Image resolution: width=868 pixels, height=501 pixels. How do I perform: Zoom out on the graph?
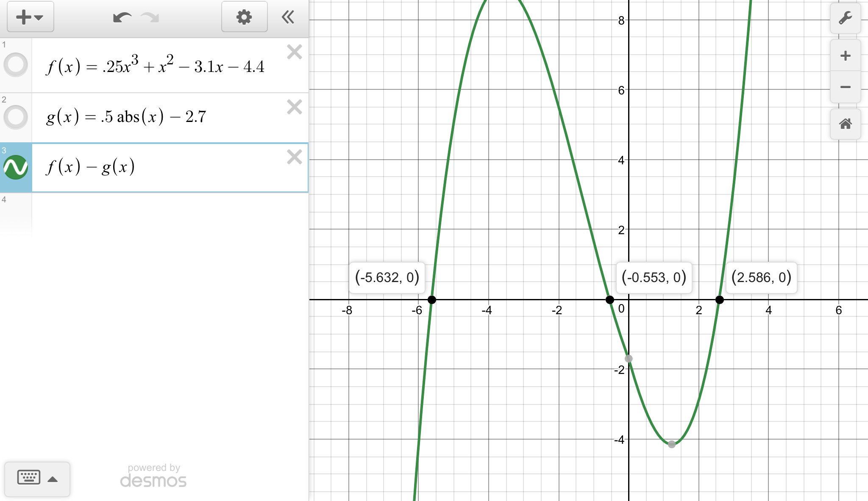pos(845,87)
